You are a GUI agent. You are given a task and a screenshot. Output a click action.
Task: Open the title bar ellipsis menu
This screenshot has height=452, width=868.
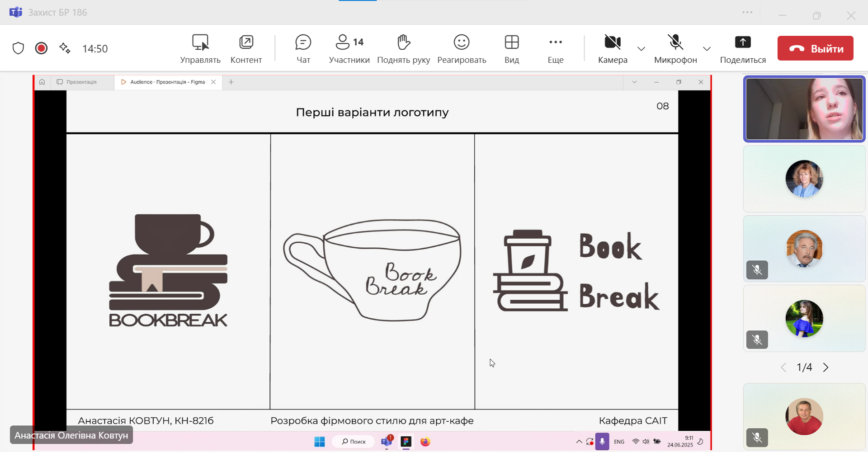coord(747,13)
